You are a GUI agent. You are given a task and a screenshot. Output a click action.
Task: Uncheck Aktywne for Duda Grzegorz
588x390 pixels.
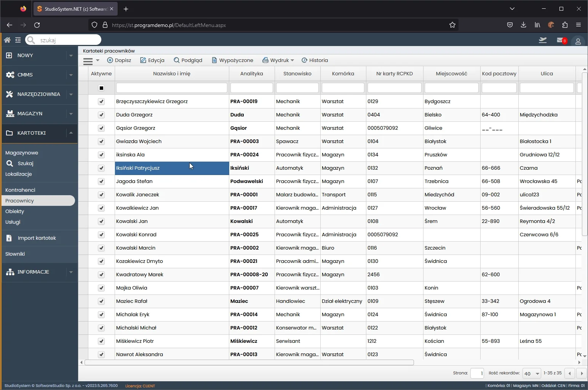(x=101, y=115)
